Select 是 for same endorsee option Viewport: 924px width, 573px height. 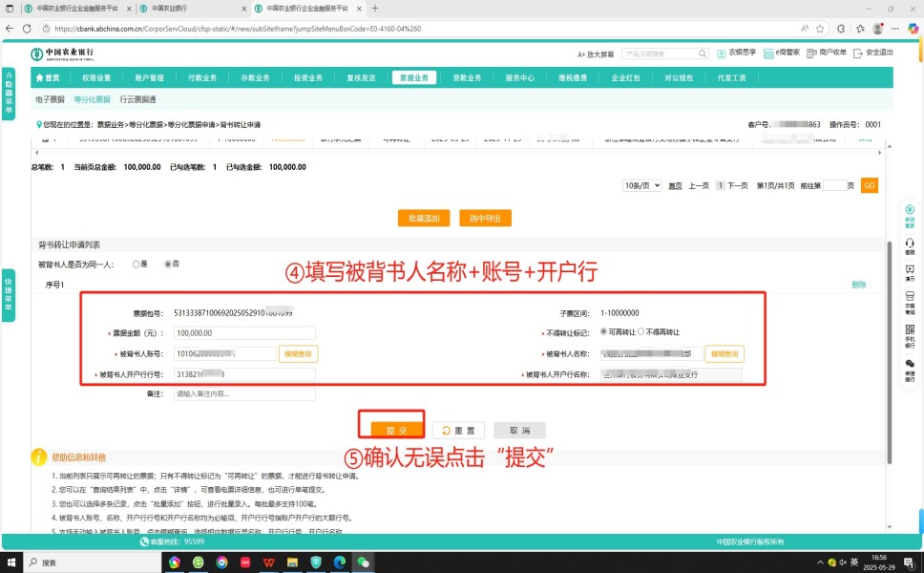click(136, 265)
